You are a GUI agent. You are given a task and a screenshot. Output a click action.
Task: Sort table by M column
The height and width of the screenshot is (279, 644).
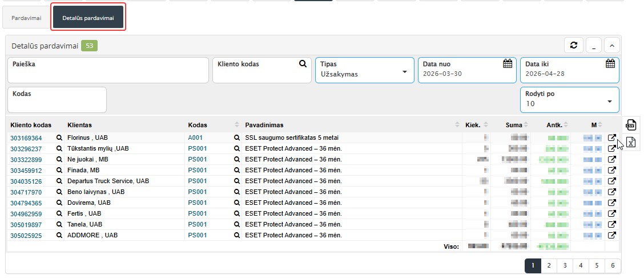click(x=599, y=125)
